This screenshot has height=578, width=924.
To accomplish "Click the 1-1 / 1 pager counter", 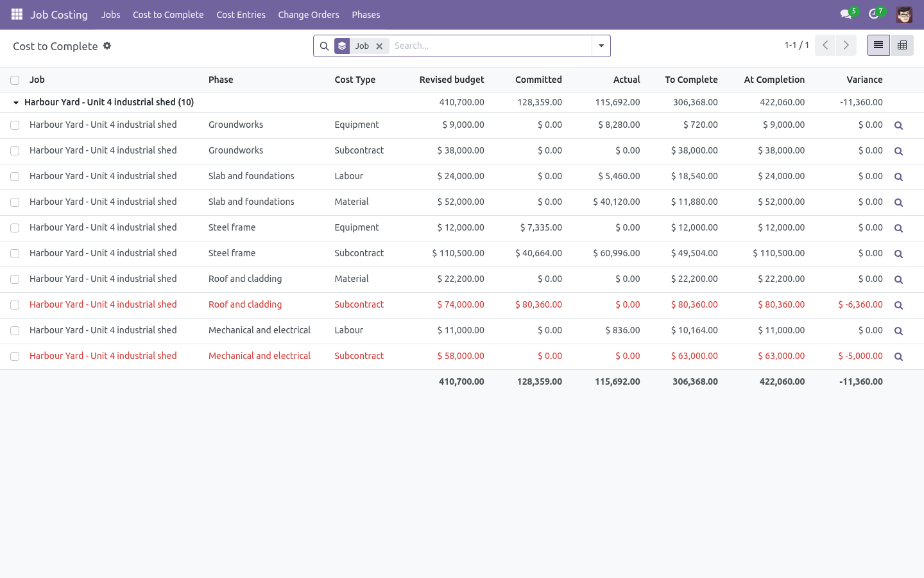I will pos(796,45).
